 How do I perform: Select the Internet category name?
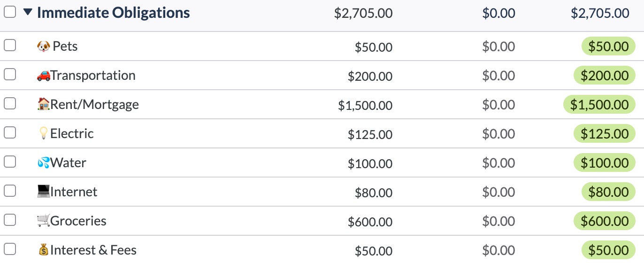pos(74,192)
